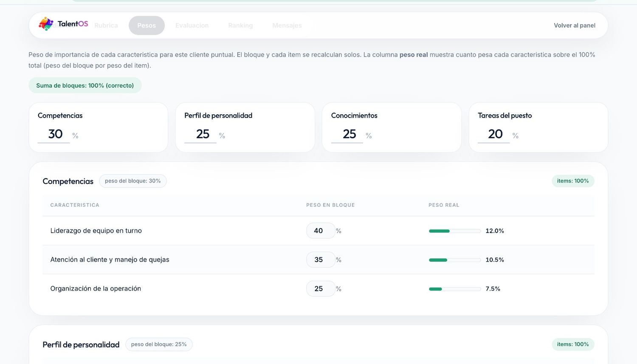The height and width of the screenshot is (364, 637).
Task: Click the TalentOS logo icon
Action: (x=46, y=24)
